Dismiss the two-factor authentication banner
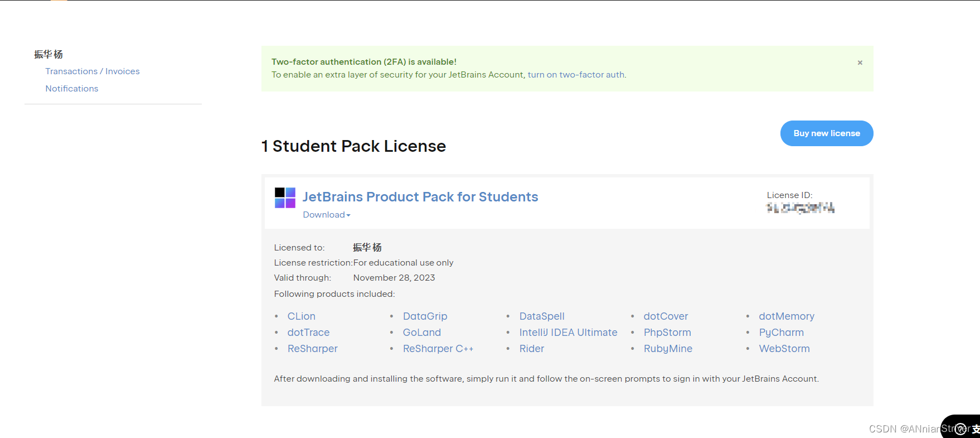Viewport: 980px width, 438px height. [860, 62]
